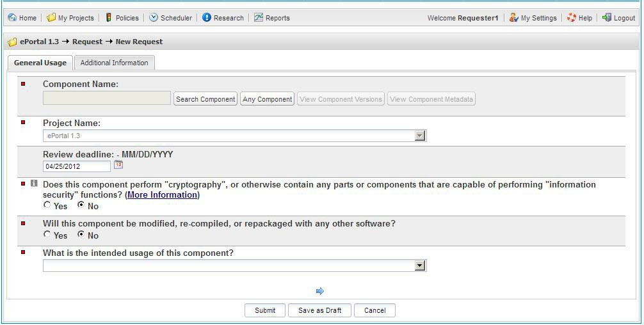Click the review deadline date field
Image resolution: width=644 pixels, height=325 pixels.
pyautogui.click(x=77, y=166)
